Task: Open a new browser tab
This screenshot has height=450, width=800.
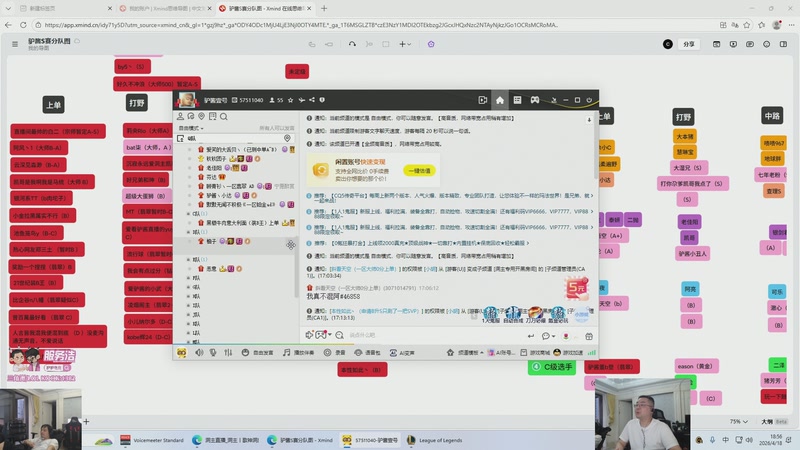Action: (x=323, y=8)
